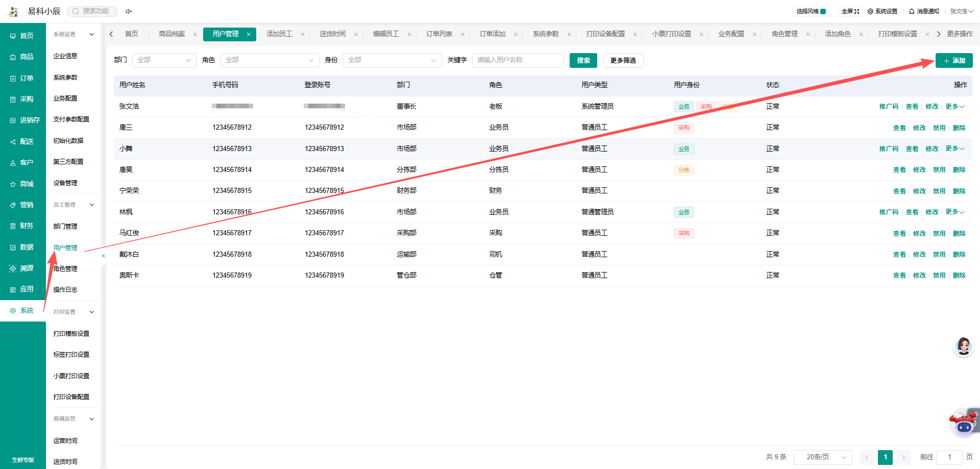Open the 部门 filter dropdown

164,60
